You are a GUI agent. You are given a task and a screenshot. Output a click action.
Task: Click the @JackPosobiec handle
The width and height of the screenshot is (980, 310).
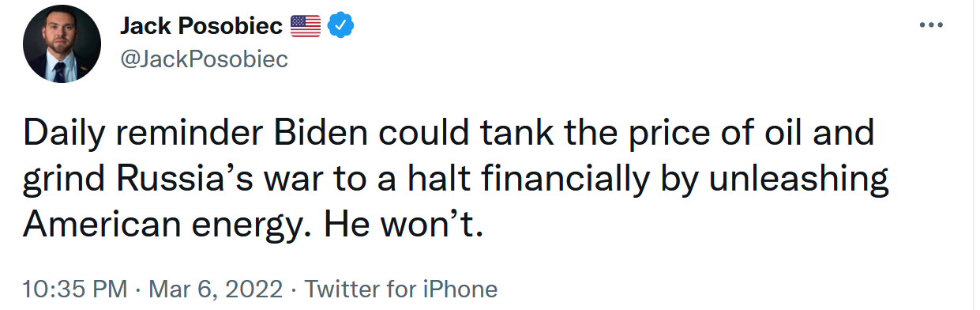pos(204,59)
